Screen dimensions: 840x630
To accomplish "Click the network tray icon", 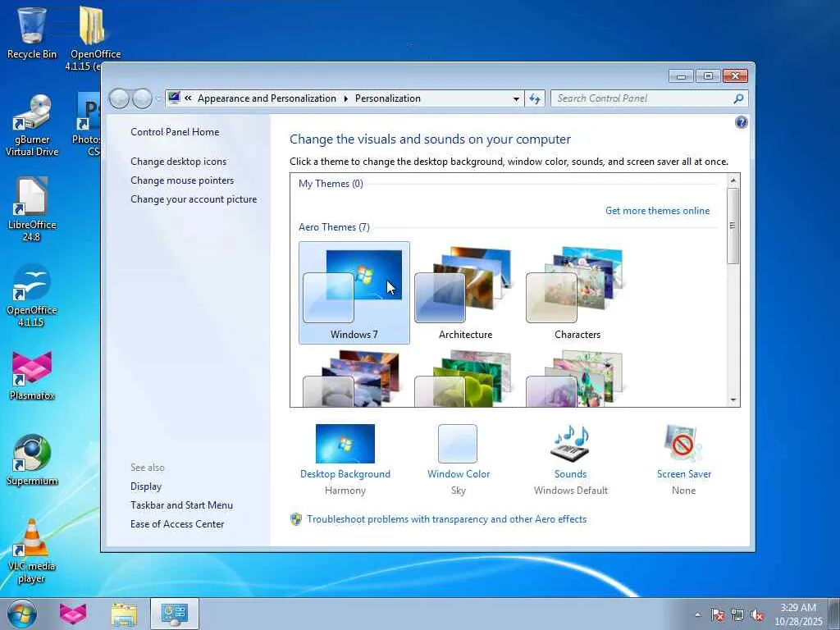I will tap(737, 614).
